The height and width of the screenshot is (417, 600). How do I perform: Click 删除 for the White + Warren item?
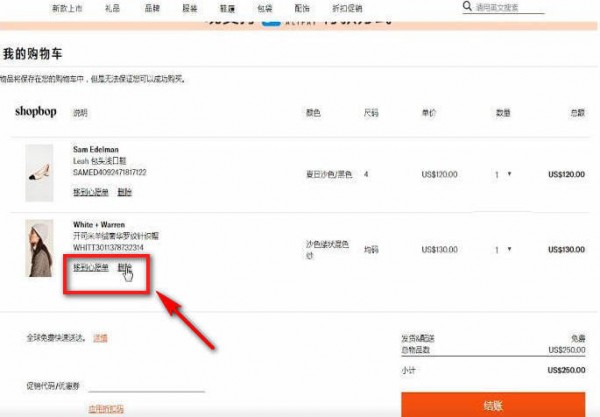point(124,267)
